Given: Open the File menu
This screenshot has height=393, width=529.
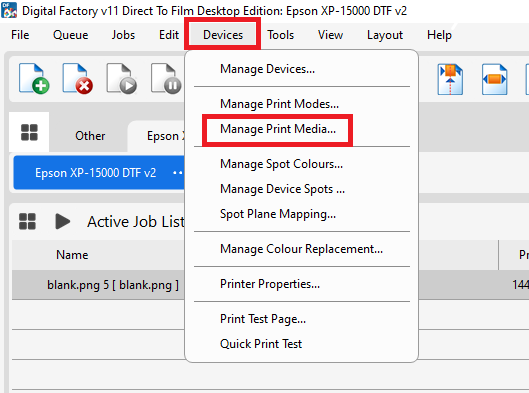Looking at the screenshot, I should tap(20, 35).
